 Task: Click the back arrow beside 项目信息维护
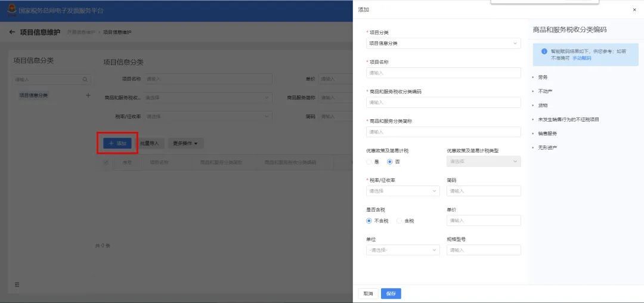coord(12,32)
